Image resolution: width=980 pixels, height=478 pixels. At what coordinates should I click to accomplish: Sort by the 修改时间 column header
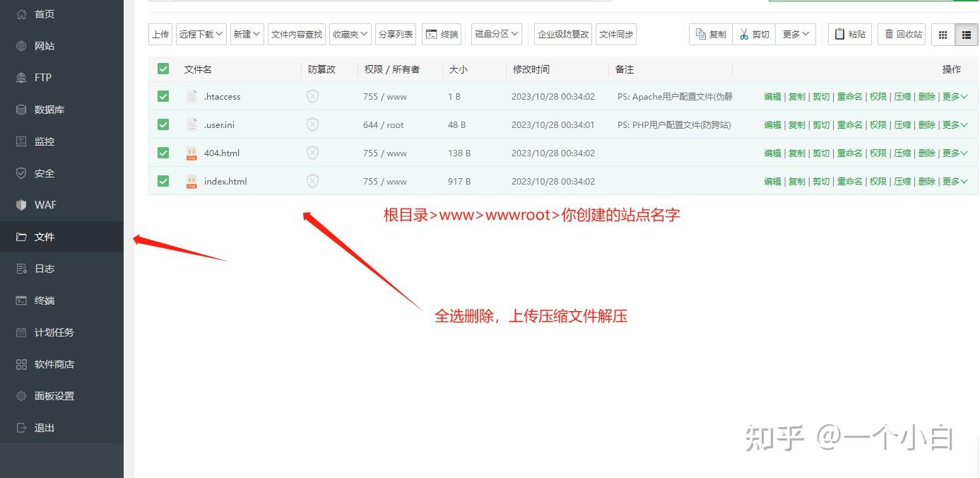(x=531, y=69)
